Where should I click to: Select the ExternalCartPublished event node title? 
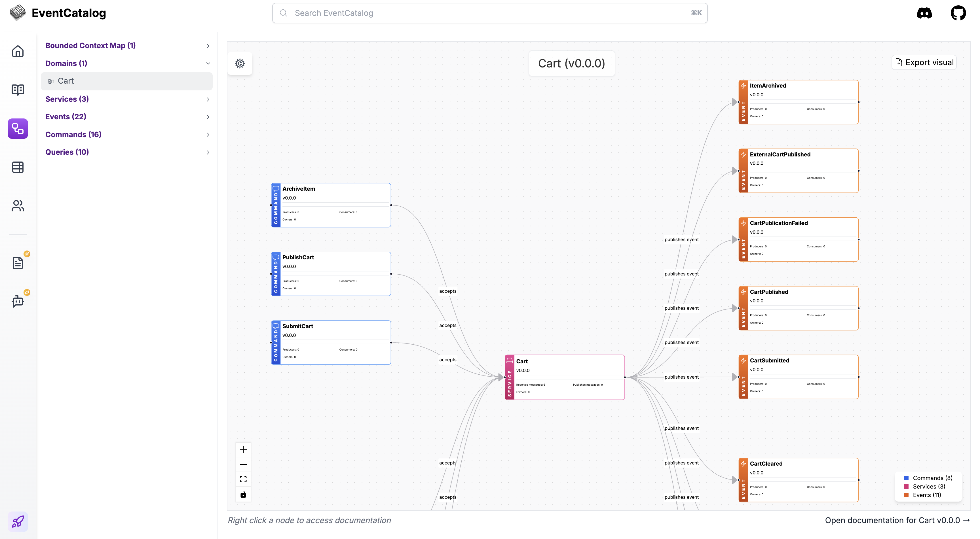pyautogui.click(x=780, y=155)
